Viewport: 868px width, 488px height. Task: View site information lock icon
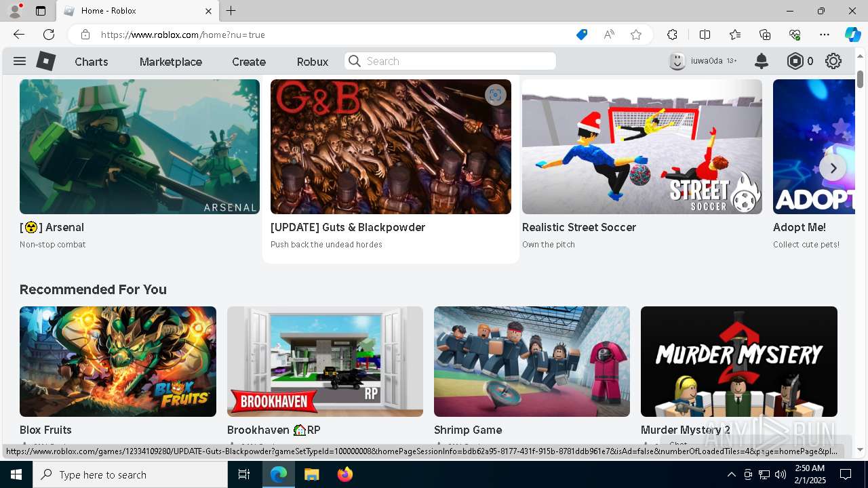click(85, 35)
